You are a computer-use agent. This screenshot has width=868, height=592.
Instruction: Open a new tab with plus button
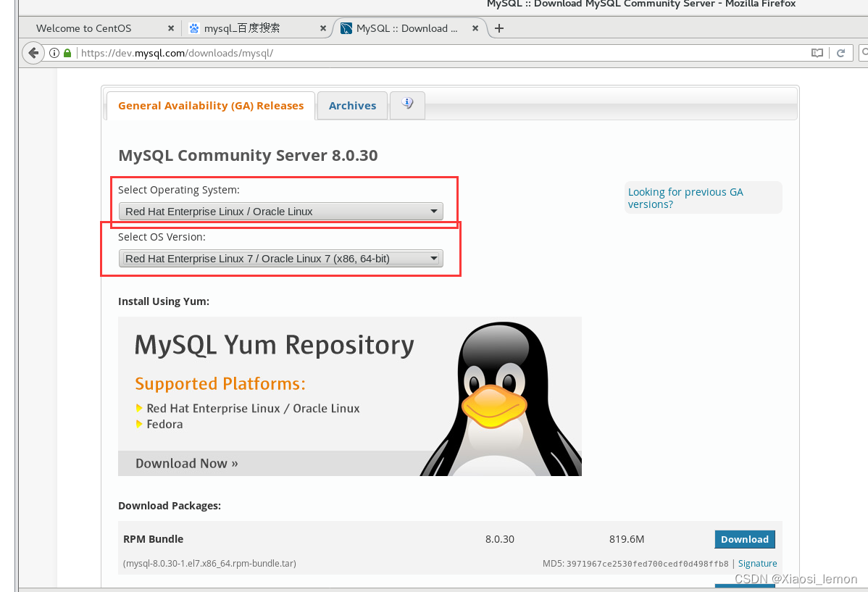pos(498,28)
